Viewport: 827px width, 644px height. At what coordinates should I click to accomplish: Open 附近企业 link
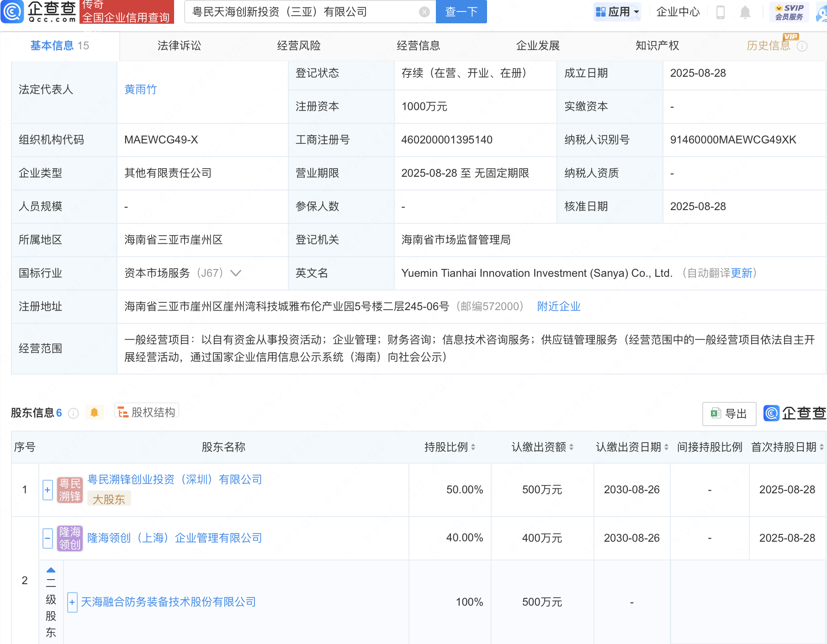click(559, 306)
